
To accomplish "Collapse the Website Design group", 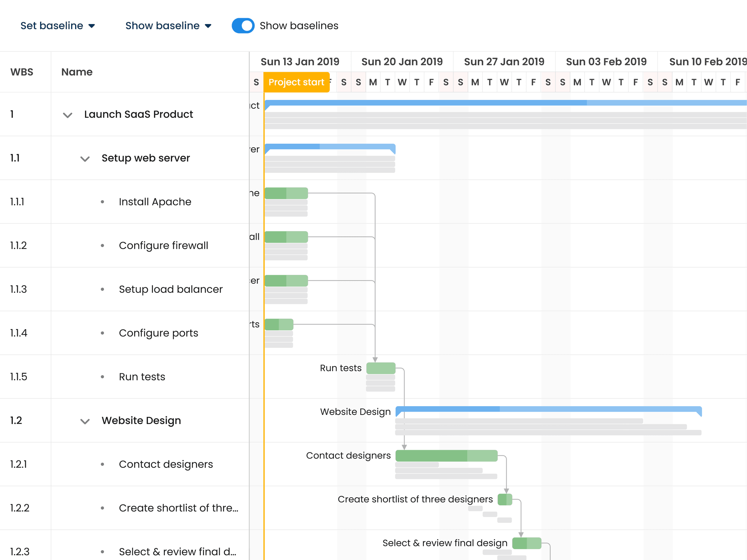I will click(x=85, y=421).
